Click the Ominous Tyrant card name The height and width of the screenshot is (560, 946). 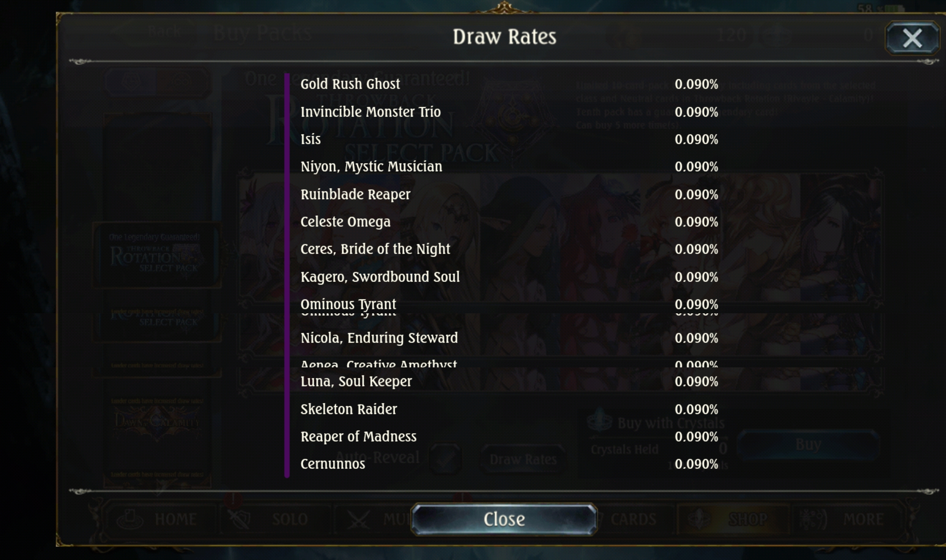click(348, 304)
